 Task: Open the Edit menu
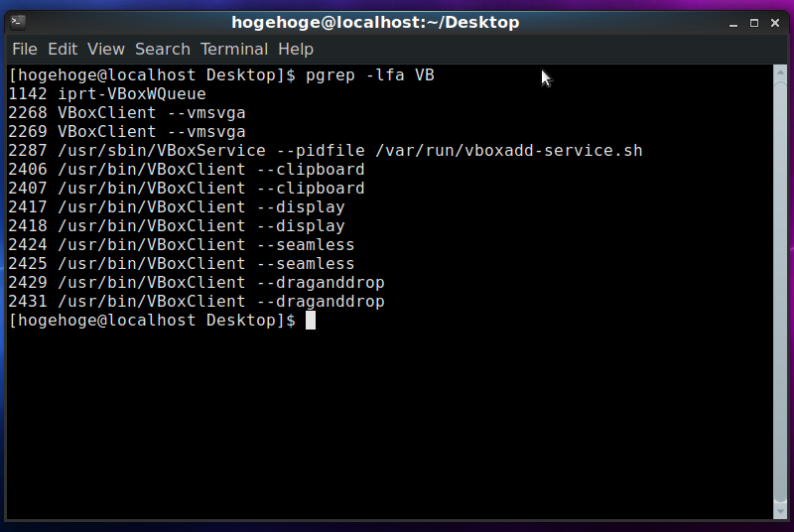[63, 49]
